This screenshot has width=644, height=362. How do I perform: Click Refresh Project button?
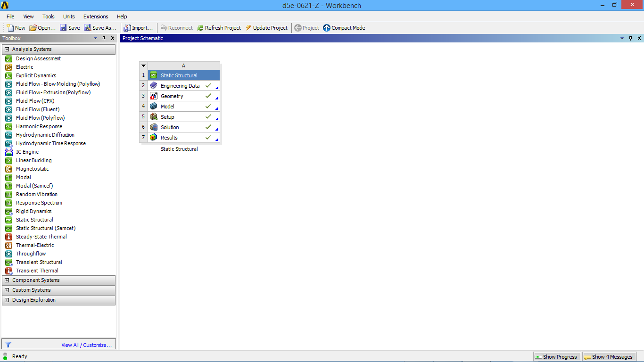219,28
